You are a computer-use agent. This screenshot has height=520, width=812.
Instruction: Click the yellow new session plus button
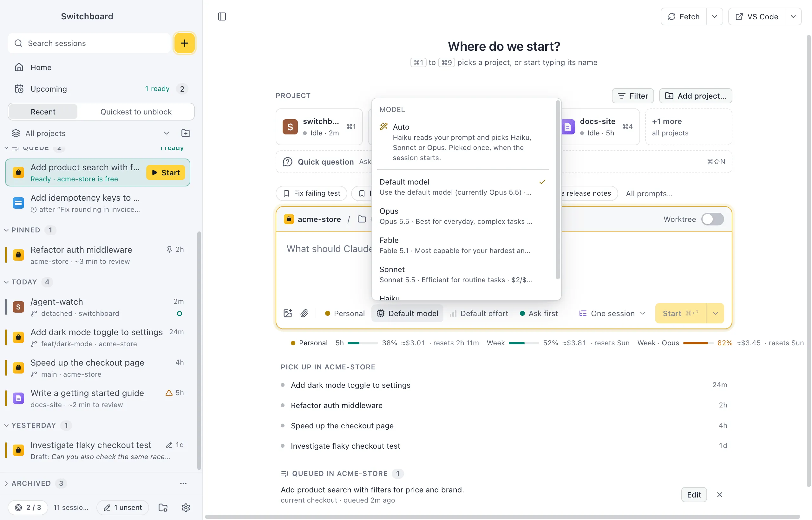click(184, 43)
